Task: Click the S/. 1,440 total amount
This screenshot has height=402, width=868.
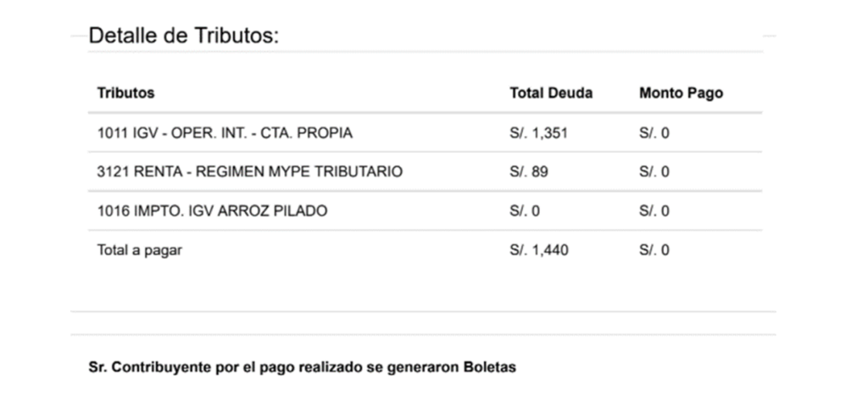Action: [x=538, y=250]
